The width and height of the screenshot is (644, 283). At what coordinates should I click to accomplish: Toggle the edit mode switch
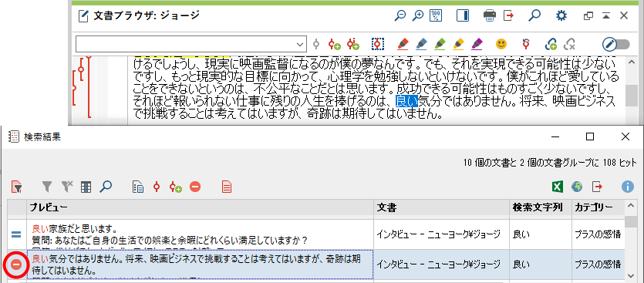click(615, 44)
